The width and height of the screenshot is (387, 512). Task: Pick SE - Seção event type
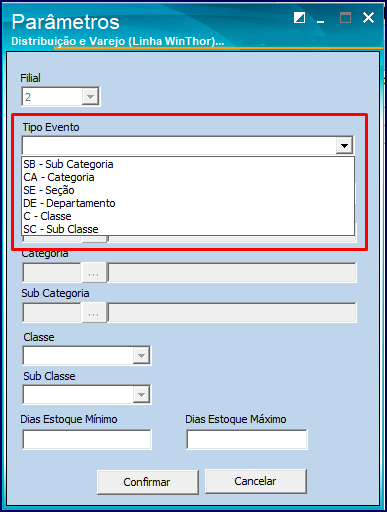(x=188, y=190)
